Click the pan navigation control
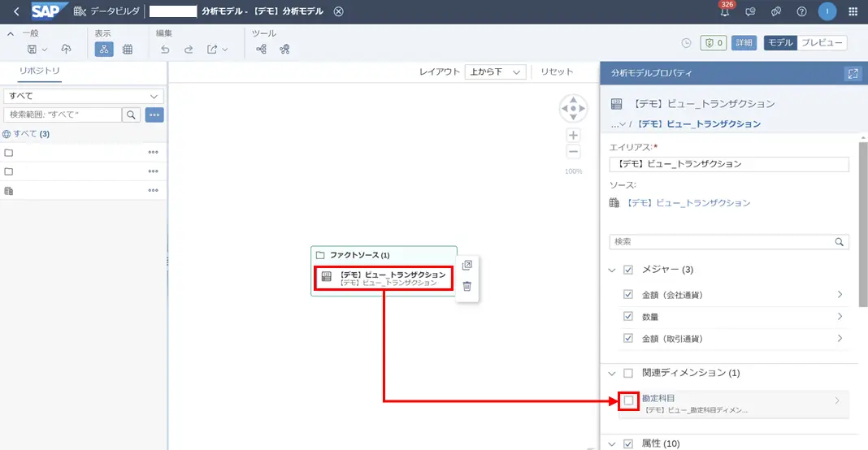This screenshot has width=868, height=450. point(573,109)
